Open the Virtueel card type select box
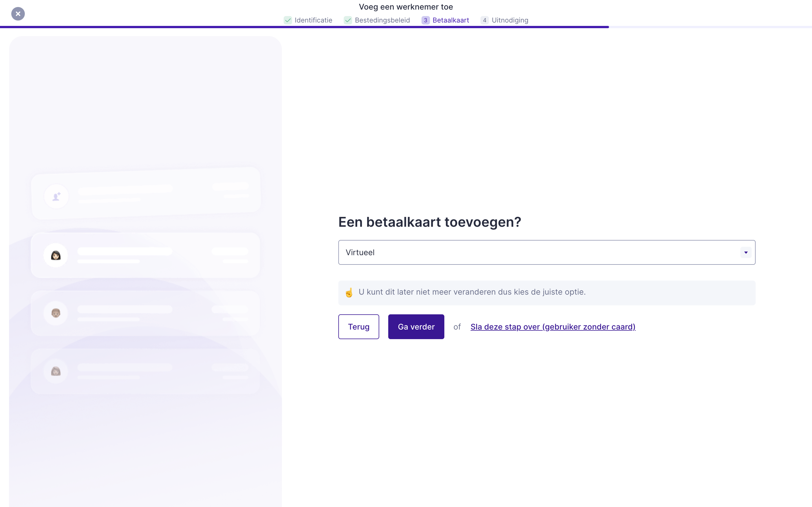The width and height of the screenshot is (812, 507). pos(537,252)
